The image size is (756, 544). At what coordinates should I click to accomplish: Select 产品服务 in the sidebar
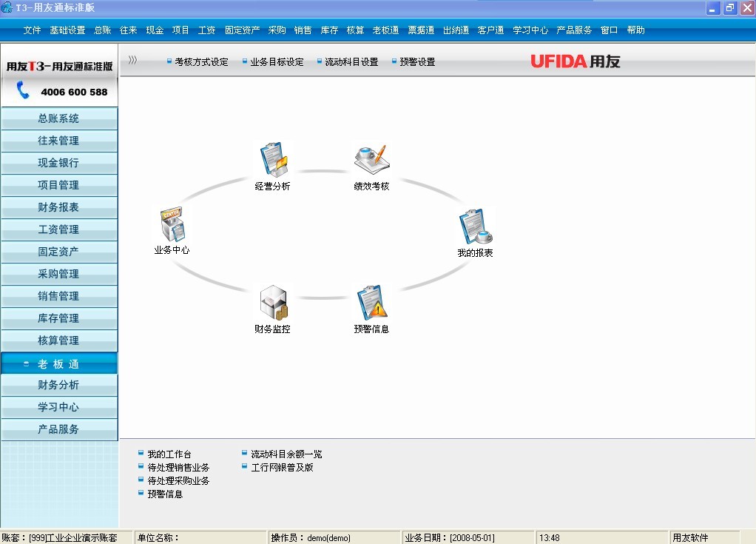pos(59,429)
